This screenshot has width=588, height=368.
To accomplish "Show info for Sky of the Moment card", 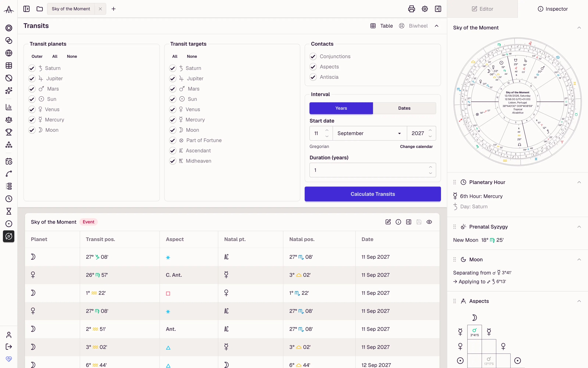I will [x=398, y=222].
